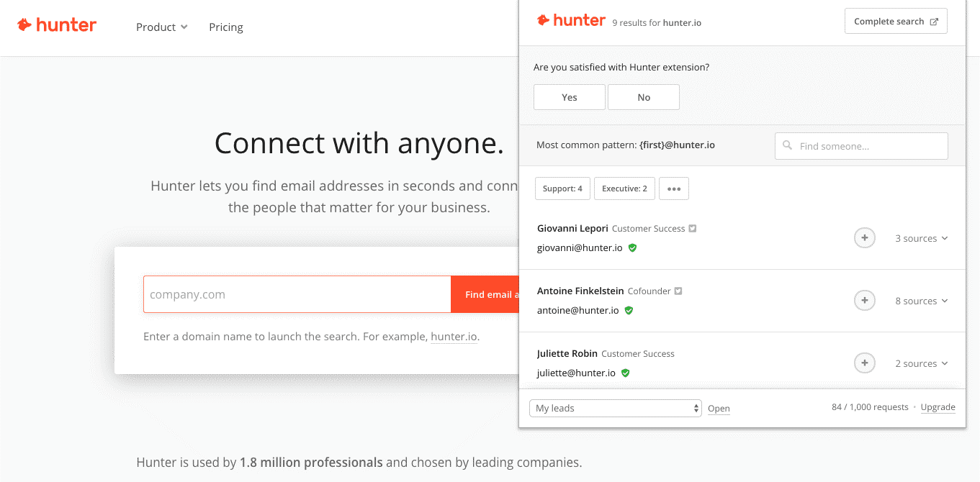
Task: Focus the Find someone search field
Action: (x=861, y=146)
